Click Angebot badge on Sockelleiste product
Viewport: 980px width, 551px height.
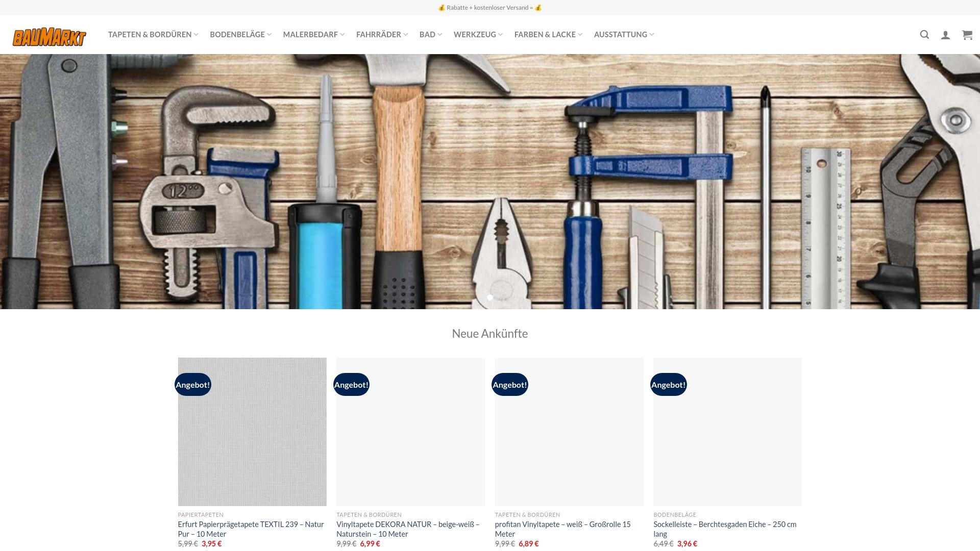(668, 385)
